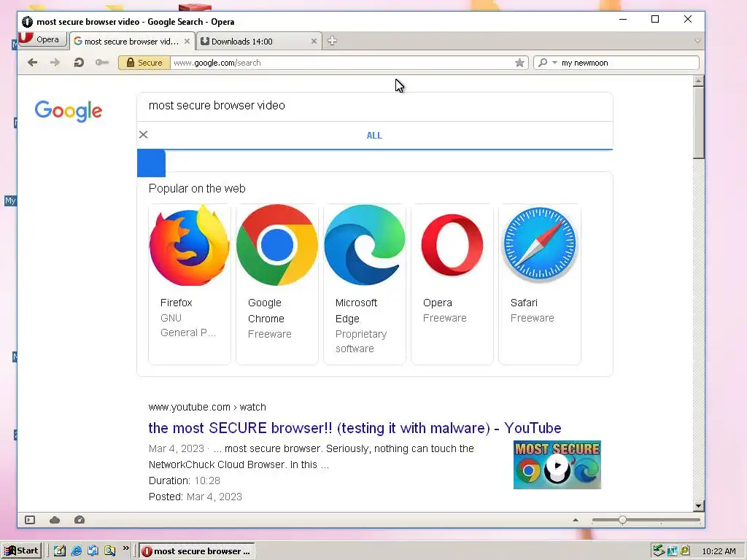Open the Windows Start menu
The width and height of the screenshot is (747, 560).
[21, 551]
